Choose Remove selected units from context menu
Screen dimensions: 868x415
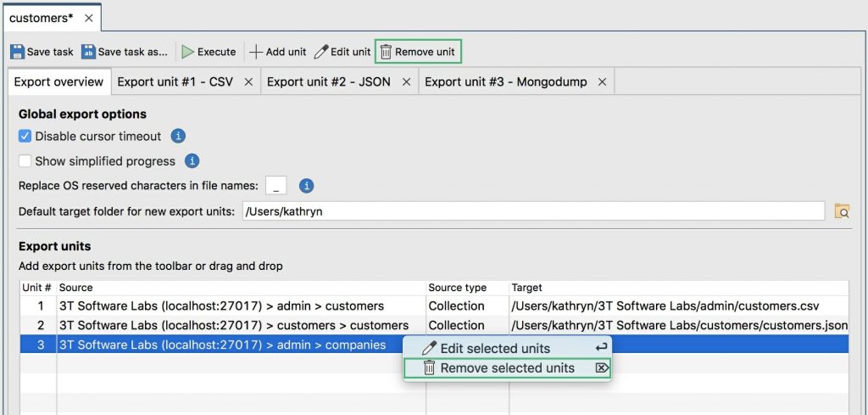coord(507,368)
